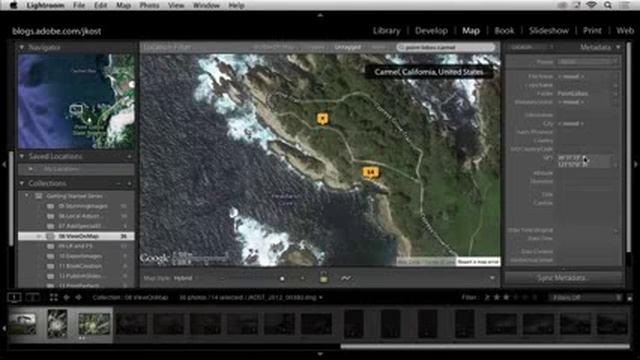Switch to the Book module
The height and width of the screenshot is (360, 640).
[x=504, y=31]
